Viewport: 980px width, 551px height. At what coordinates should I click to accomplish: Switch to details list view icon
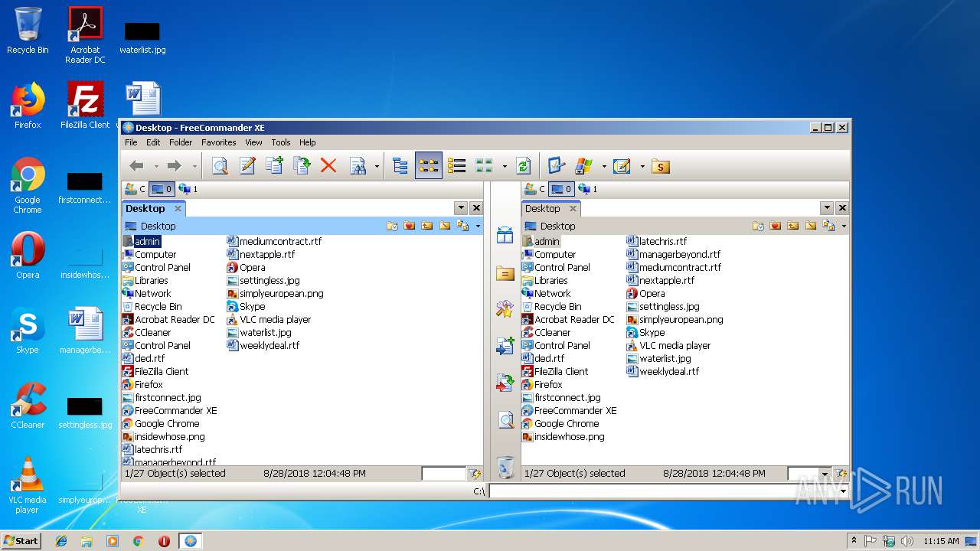pos(457,166)
